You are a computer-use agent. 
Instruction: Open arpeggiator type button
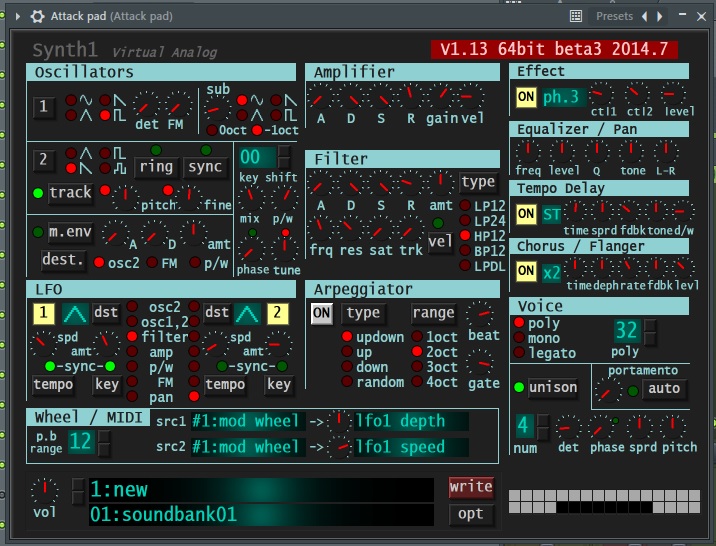(x=363, y=313)
